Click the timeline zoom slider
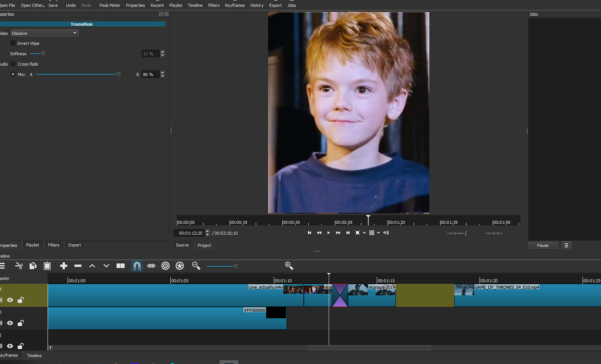 [x=243, y=266]
